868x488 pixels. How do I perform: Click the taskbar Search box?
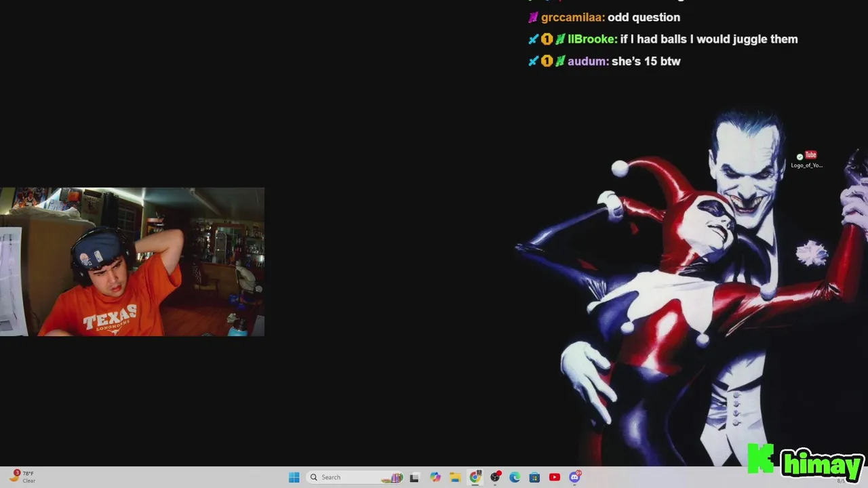tap(355, 477)
